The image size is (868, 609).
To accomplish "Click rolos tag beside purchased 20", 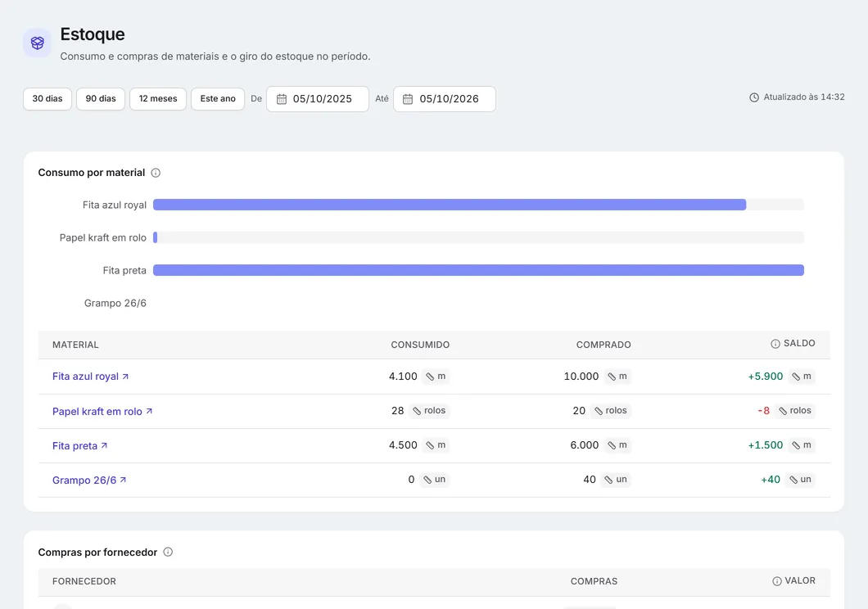I will tap(611, 410).
